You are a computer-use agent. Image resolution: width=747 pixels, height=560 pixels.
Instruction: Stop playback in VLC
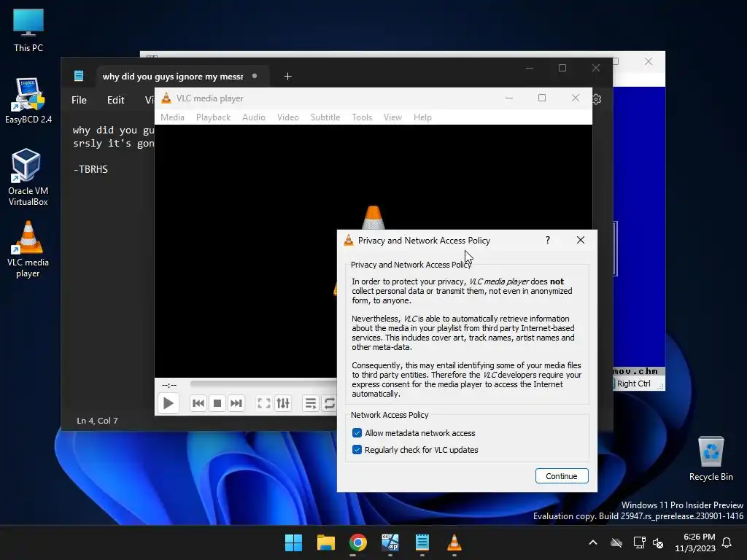[217, 403]
